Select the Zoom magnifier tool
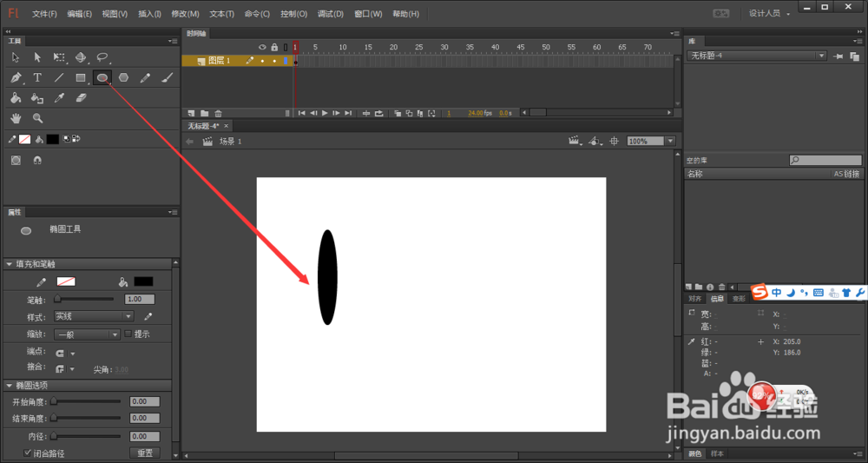The width and height of the screenshot is (868, 463). 37,118
